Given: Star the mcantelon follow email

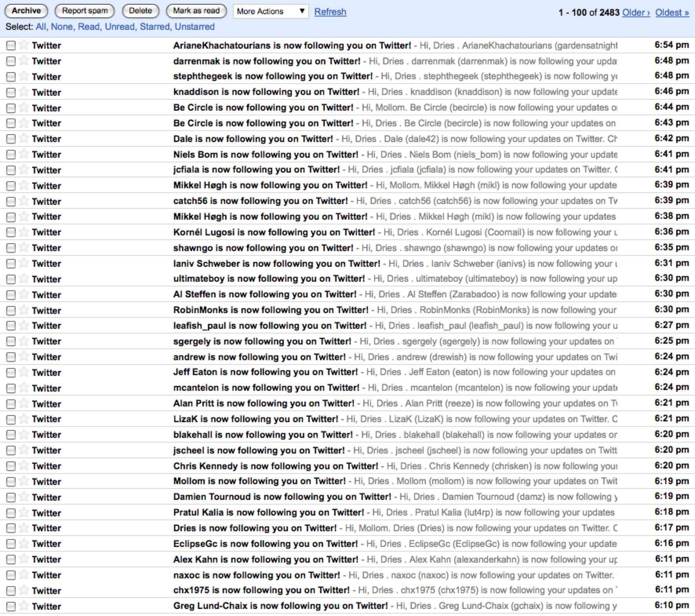Looking at the screenshot, I should (24, 388).
